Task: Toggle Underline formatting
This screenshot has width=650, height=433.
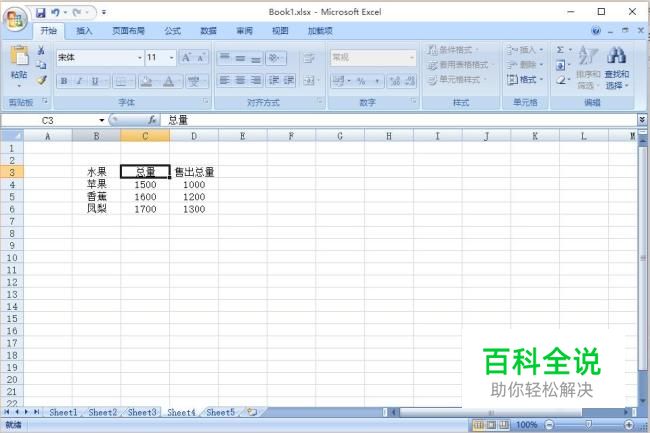Action: [x=95, y=81]
